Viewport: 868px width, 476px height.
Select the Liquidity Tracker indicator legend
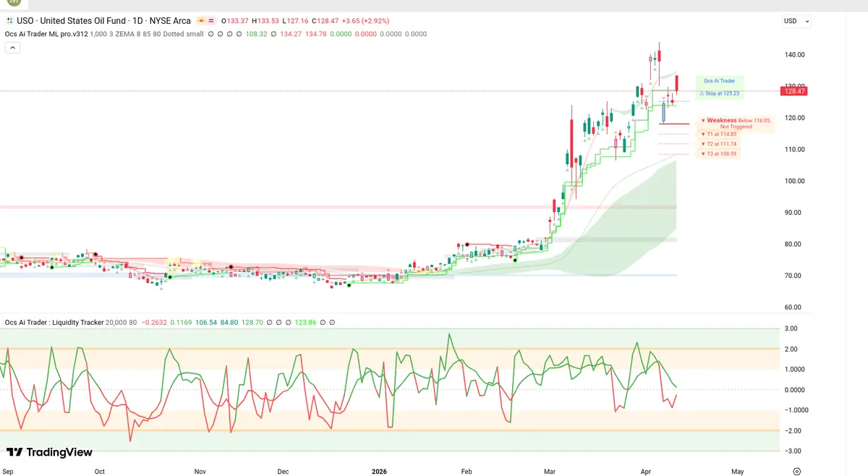tap(54, 323)
